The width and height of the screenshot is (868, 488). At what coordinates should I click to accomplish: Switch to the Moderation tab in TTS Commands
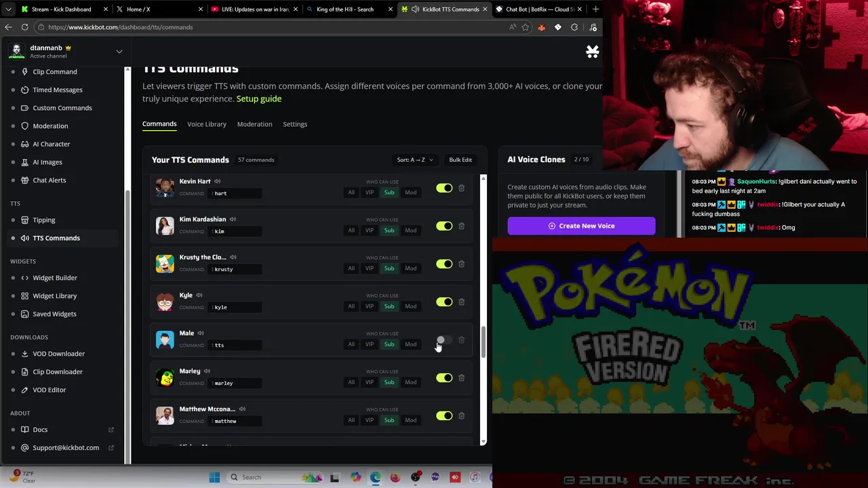254,124
